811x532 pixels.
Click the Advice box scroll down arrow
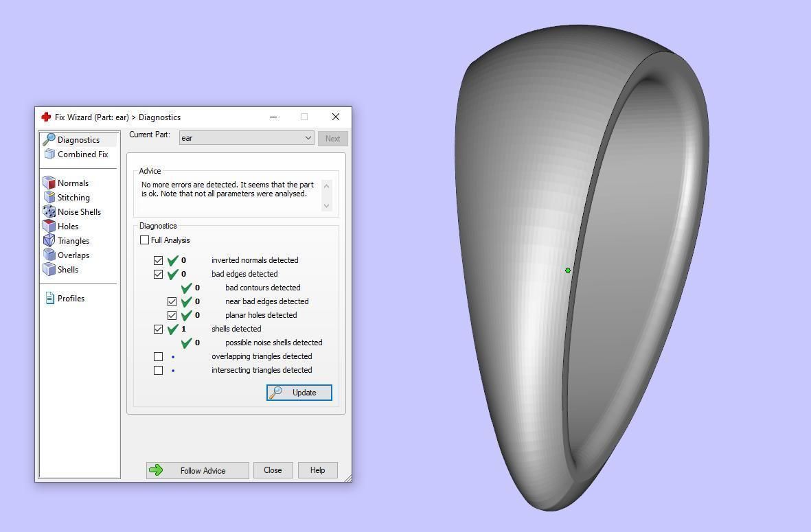coord(326,206)
